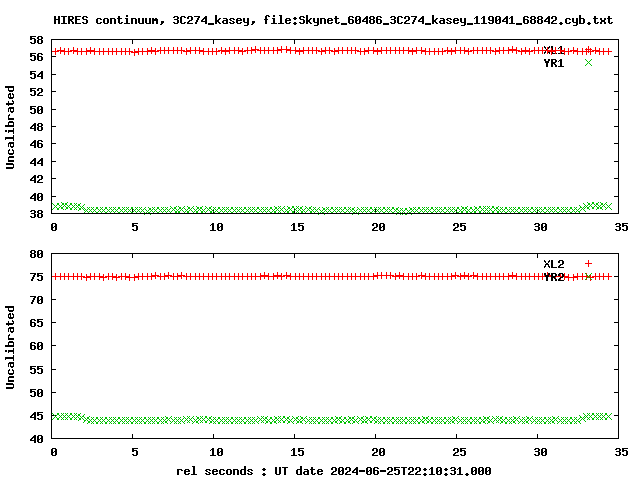Click y-axis tick '50' on XL2/YR2 plot

36,393
